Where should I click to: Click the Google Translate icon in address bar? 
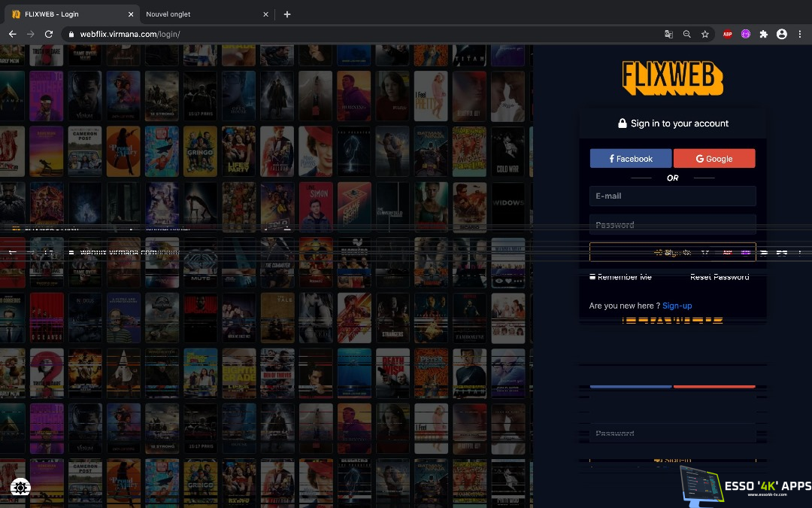coord(668,34)
